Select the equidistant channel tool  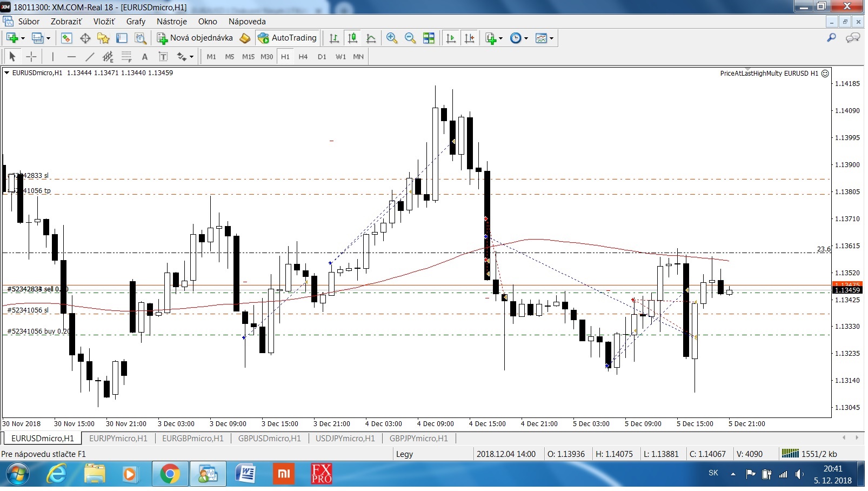coord(108,56)
